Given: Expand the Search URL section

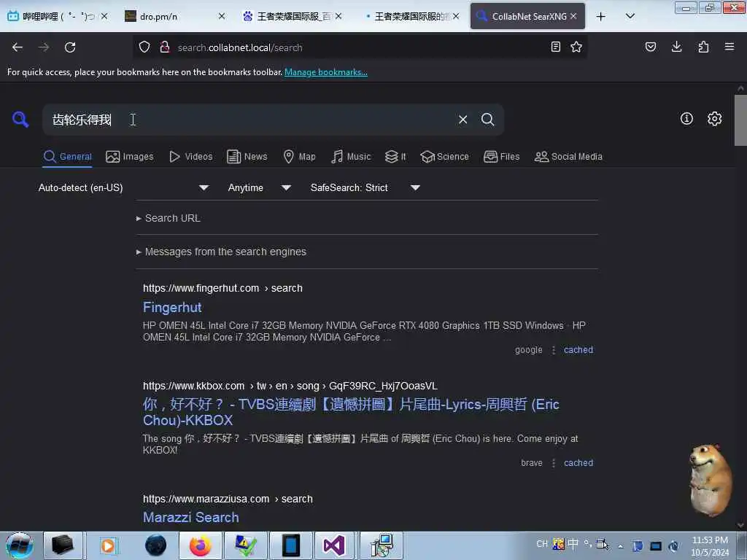Looking at the screenshot, I should (169, 218).
